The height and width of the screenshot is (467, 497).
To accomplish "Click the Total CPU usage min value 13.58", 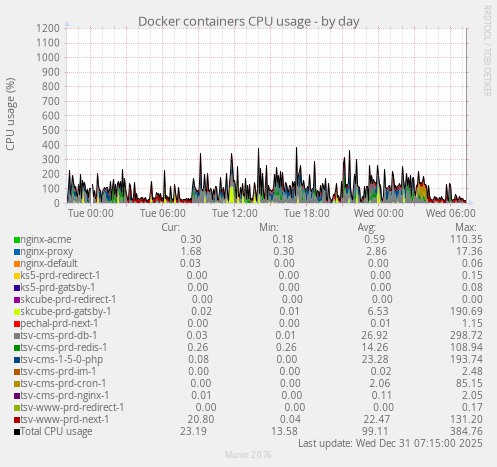I will click(284, 431).
